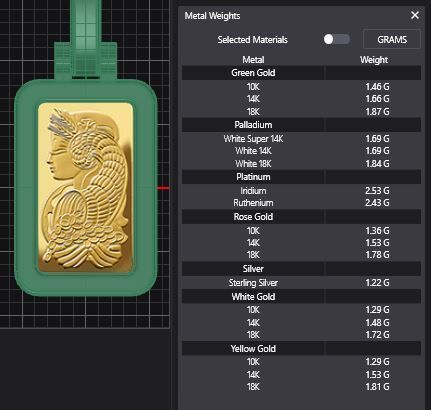Select Ruthenium weight 2.43 G
Screen dimensions: 431x410
coord(377,203)
